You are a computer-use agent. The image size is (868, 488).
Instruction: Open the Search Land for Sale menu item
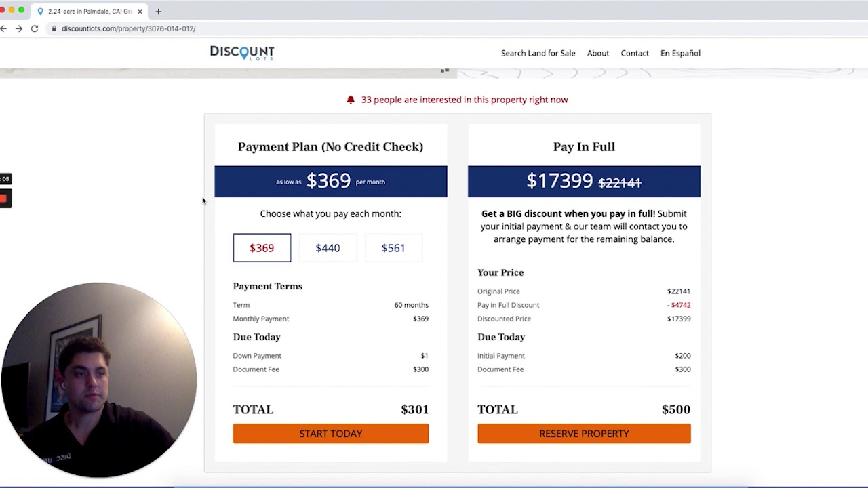coord(538,53)
